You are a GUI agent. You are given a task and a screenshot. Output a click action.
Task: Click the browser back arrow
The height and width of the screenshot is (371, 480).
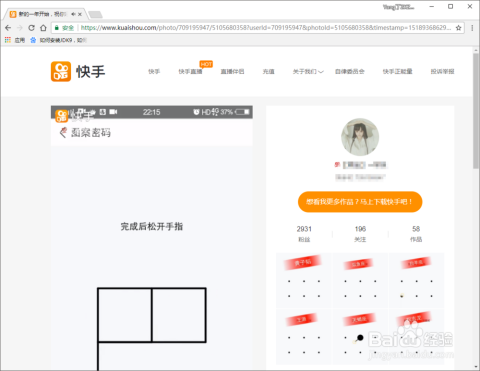(x=8, y=28)
